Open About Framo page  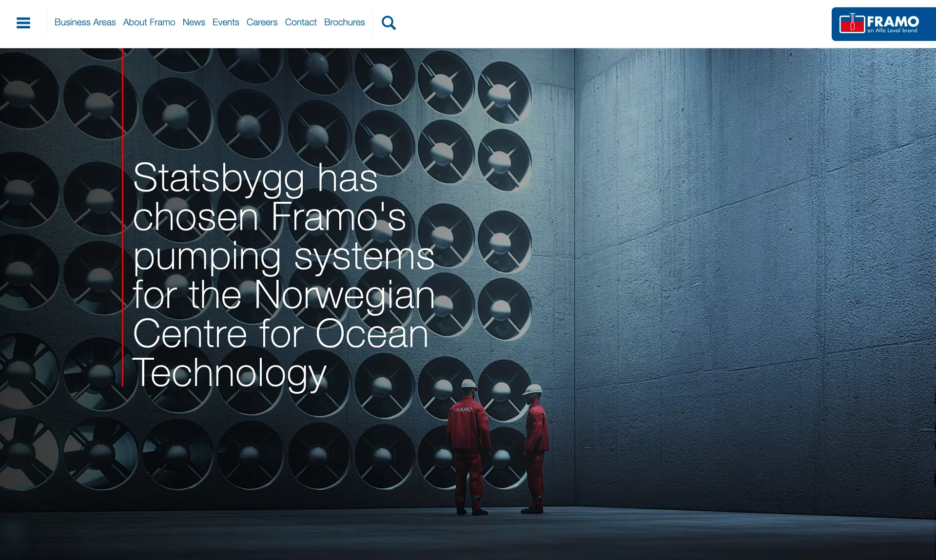tap(149, 22)
